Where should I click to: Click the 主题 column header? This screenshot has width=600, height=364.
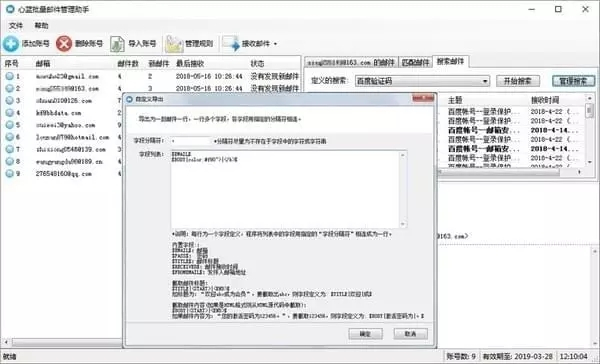[x=455, y=100]
